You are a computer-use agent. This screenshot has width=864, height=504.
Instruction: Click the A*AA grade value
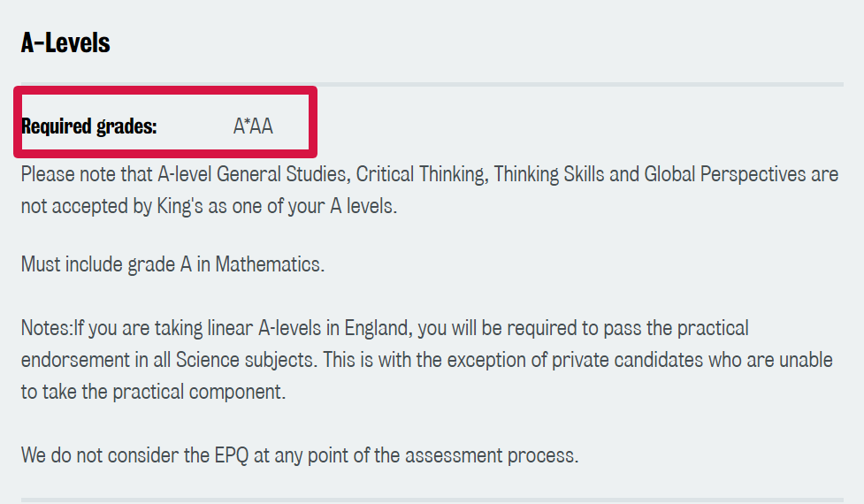point(253,126)
